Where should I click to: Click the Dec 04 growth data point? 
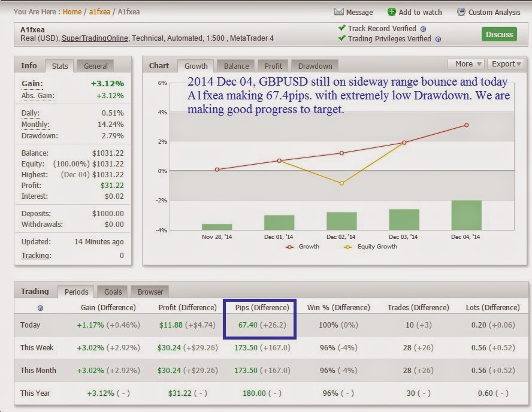pos(467,125)
